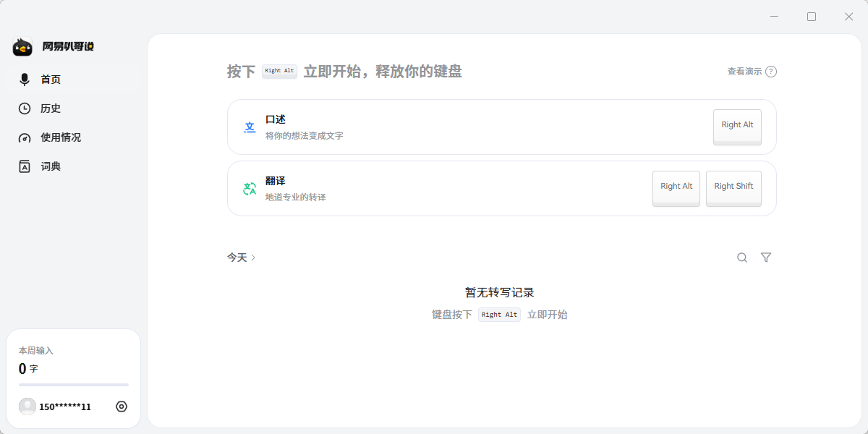868x434 pixels.
Task: Click the microphone icon beside 首页
Action: coord(25,80)
